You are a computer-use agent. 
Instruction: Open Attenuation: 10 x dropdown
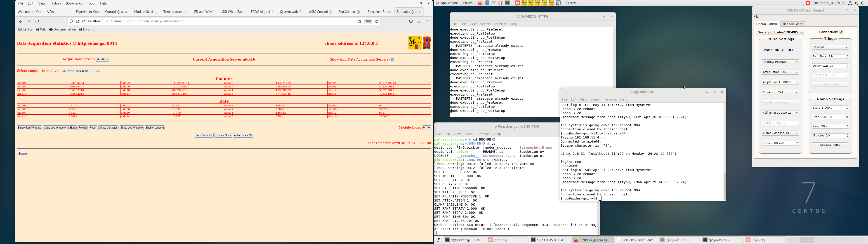(x=780, y=72)
